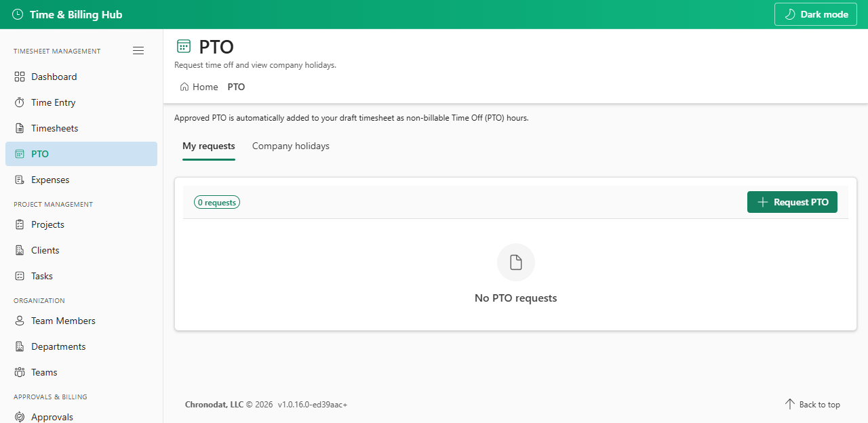Open Teams page
The image size is (868, 423).
(81, 372)
